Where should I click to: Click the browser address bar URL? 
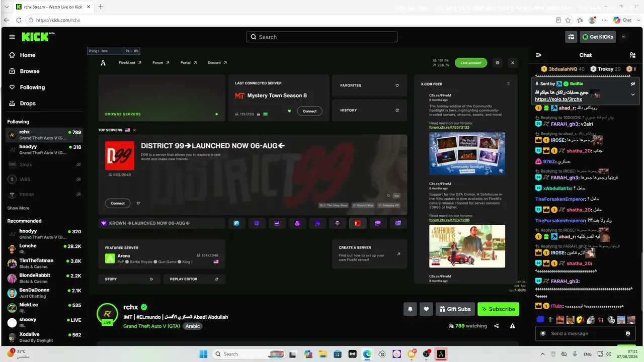pos(58,20)
